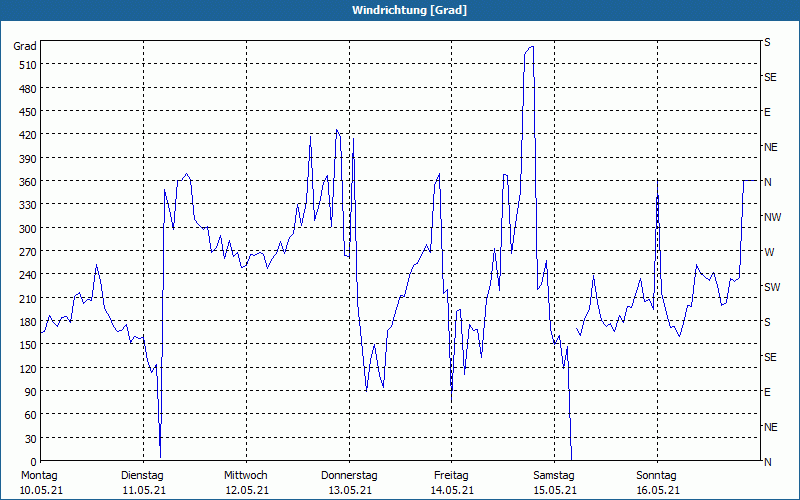Select the 'SE' compass label on 120 gridline

pos(770,357)
